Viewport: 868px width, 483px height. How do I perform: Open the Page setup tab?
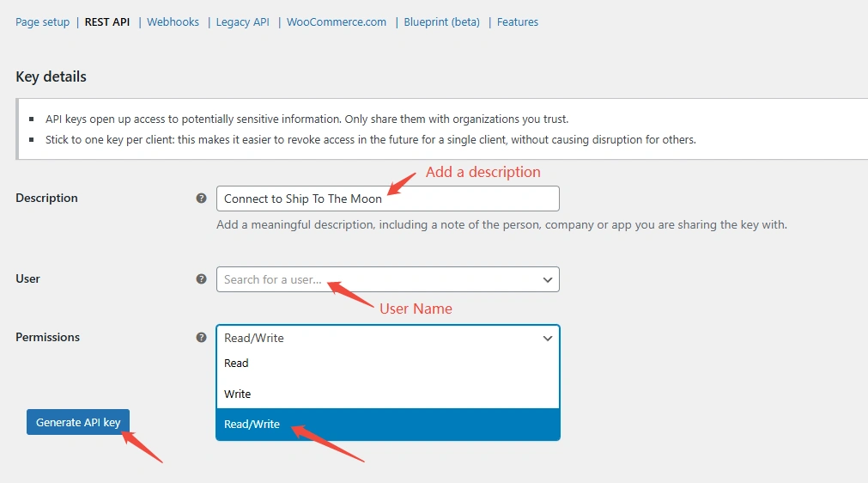pos(43,22)
